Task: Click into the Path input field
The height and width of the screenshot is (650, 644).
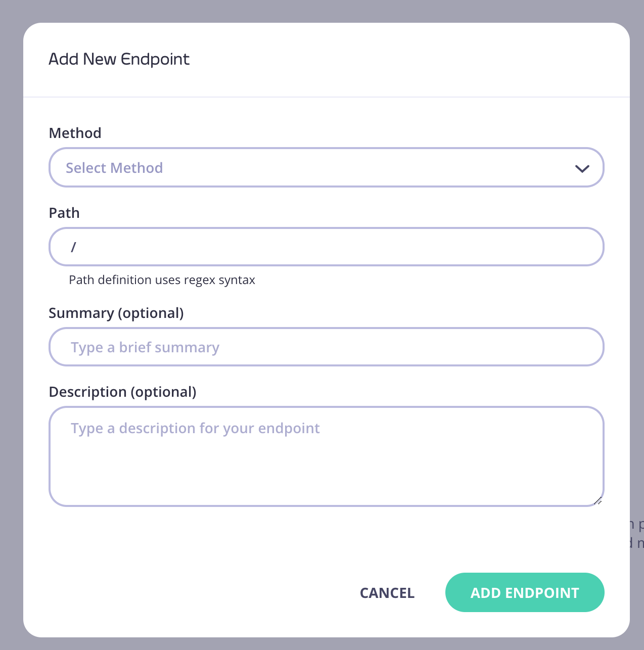Action: 326,247
